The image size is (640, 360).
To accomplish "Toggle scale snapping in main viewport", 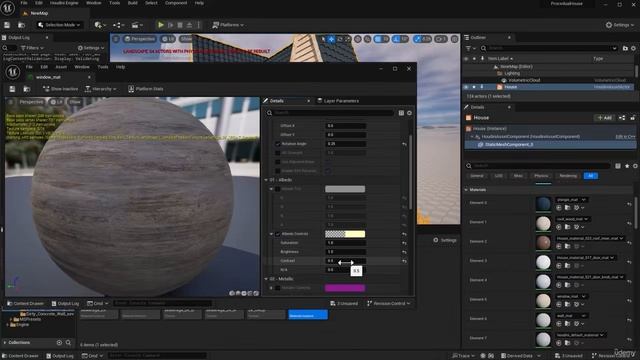I will (x=417, y=39).
